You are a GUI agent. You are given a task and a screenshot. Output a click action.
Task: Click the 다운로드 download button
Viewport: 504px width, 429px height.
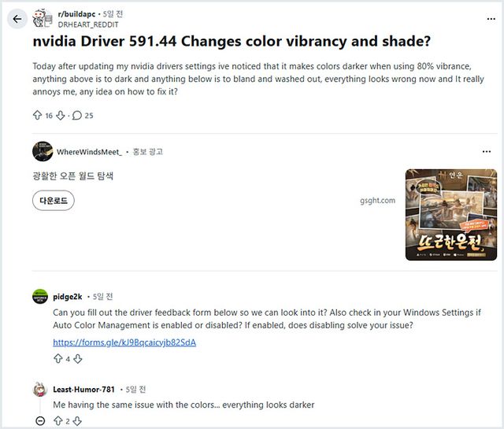tap(54, 201)
